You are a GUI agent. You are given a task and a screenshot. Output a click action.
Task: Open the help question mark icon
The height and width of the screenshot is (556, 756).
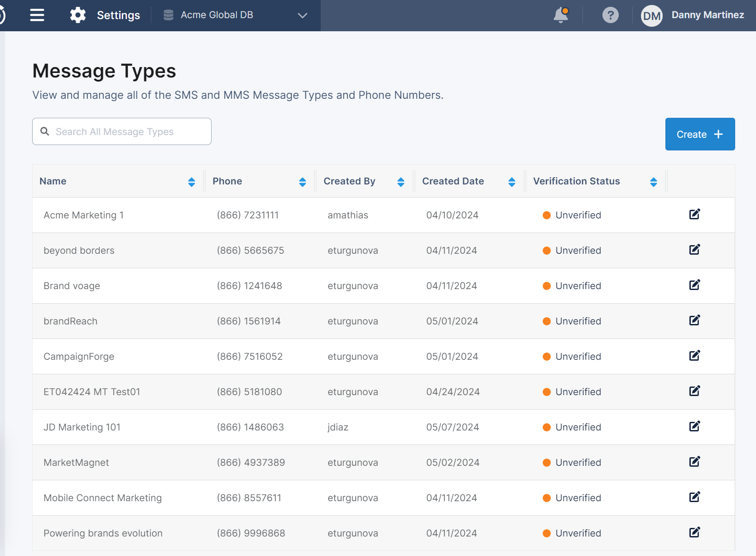(x=610, y=15)
